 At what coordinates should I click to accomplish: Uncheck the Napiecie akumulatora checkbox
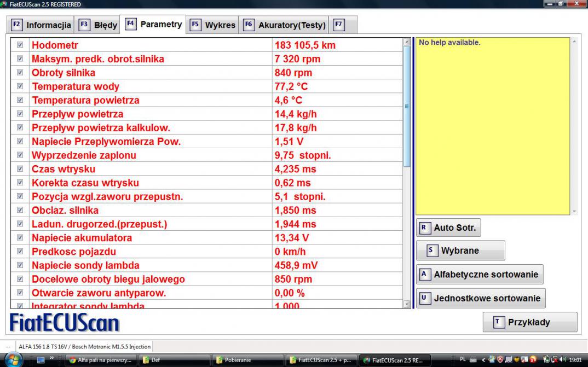click(20, 238)
